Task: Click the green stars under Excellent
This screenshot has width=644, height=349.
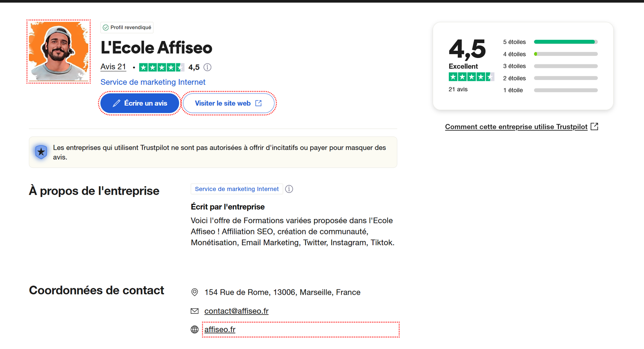Action: (471, 77)
